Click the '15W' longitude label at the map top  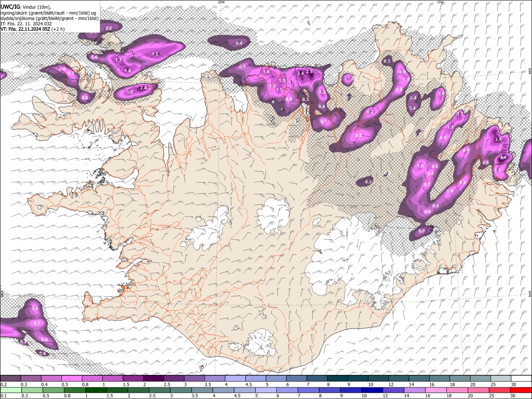[x=441, y=2]
